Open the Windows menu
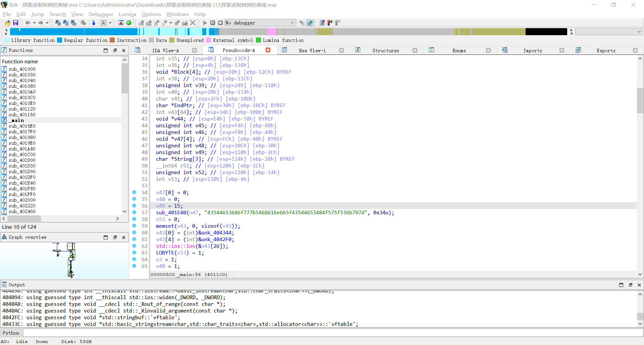 pyautogui.click(x=177, y=14)
